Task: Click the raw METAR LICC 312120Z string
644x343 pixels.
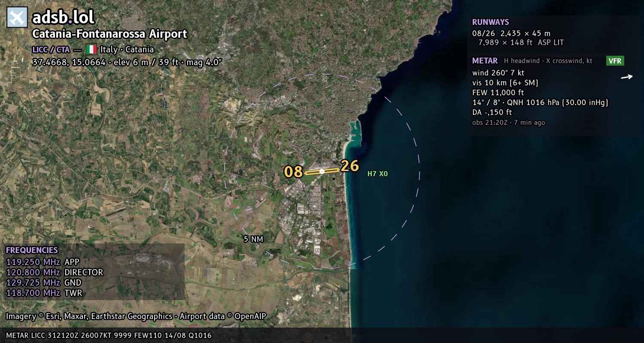Action: pyautogui.click(x=109, y=335)
